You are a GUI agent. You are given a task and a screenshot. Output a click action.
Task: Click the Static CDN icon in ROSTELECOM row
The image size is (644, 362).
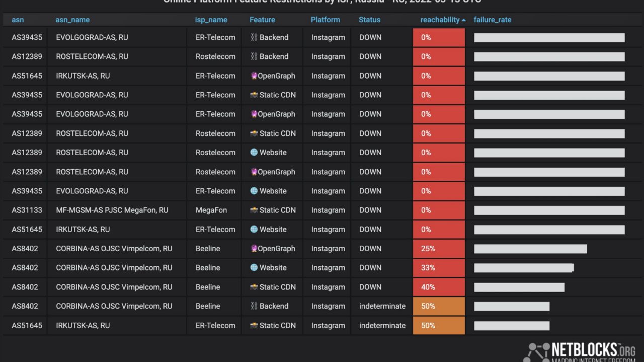click(254, 133)
